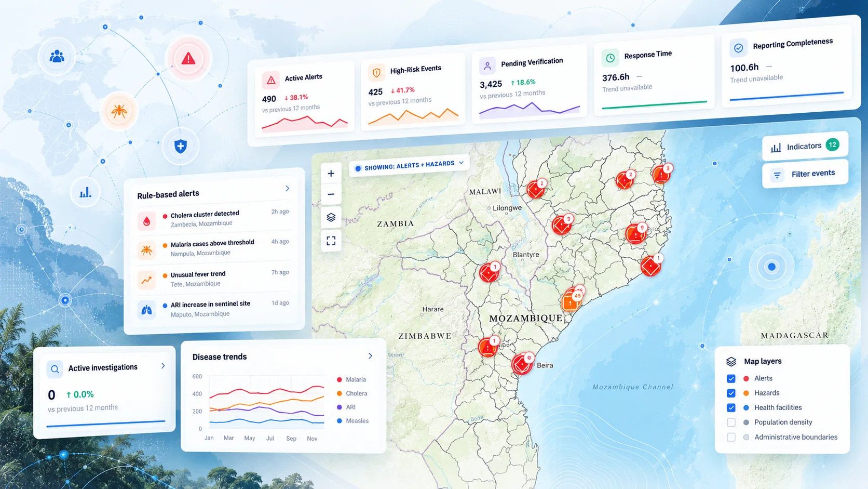Click the red alert marker near Beira
The width and height of the screenshot is (868, 489).
[522, 363]
